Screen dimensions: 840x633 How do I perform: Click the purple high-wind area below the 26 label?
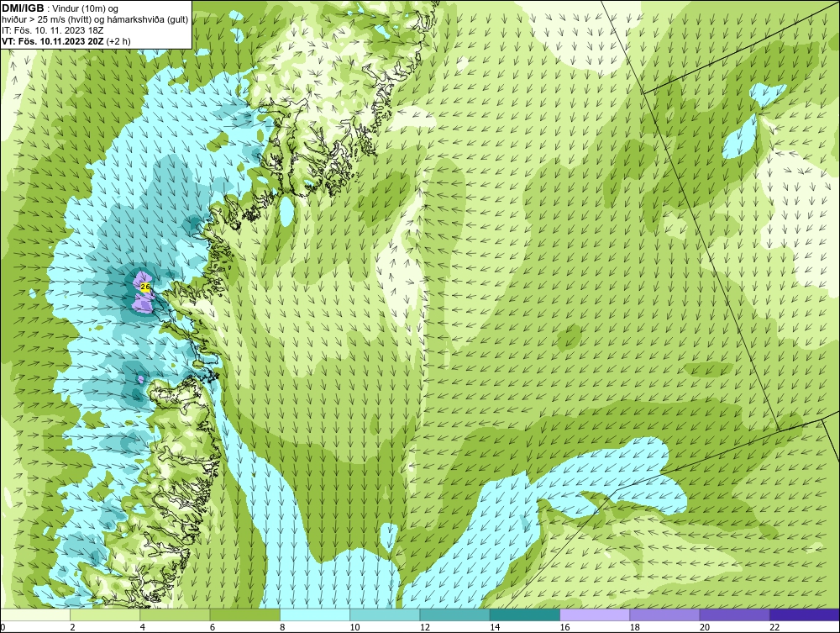click(x=143, y=303)
